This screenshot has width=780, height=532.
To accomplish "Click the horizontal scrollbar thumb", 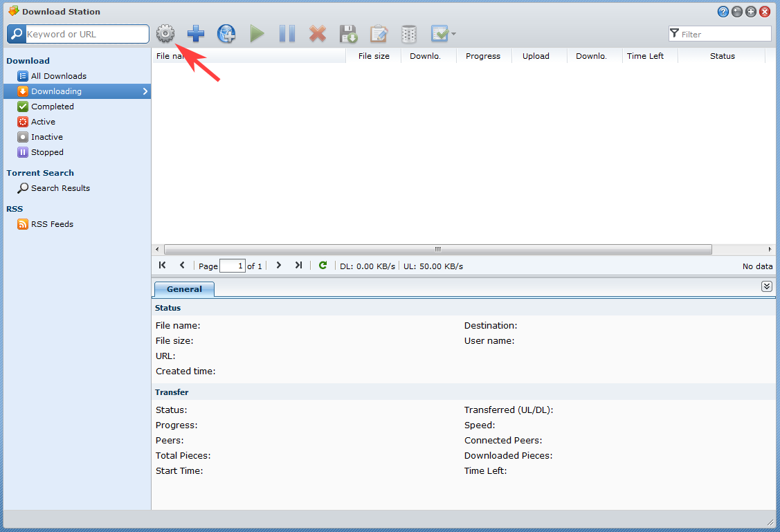I will click(437, 249).
